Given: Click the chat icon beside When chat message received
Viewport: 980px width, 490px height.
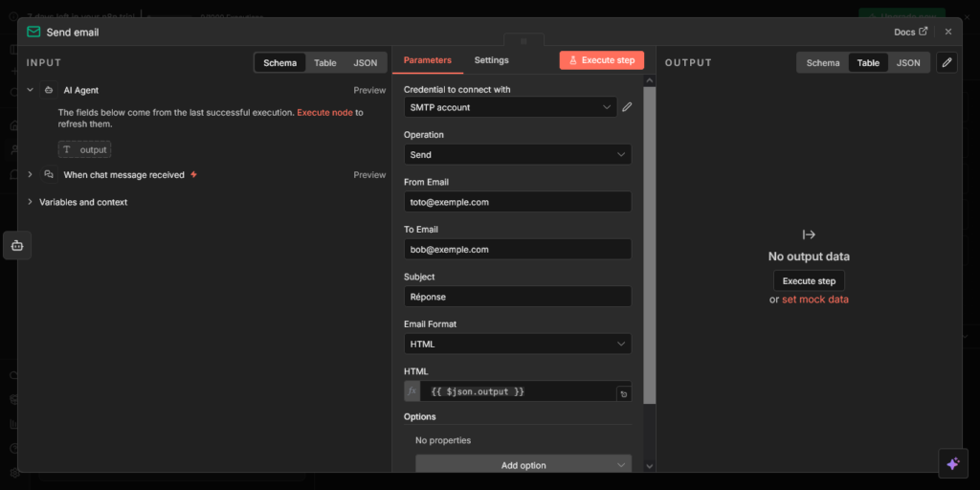Looking at the screenshot, I should point(49,175).
